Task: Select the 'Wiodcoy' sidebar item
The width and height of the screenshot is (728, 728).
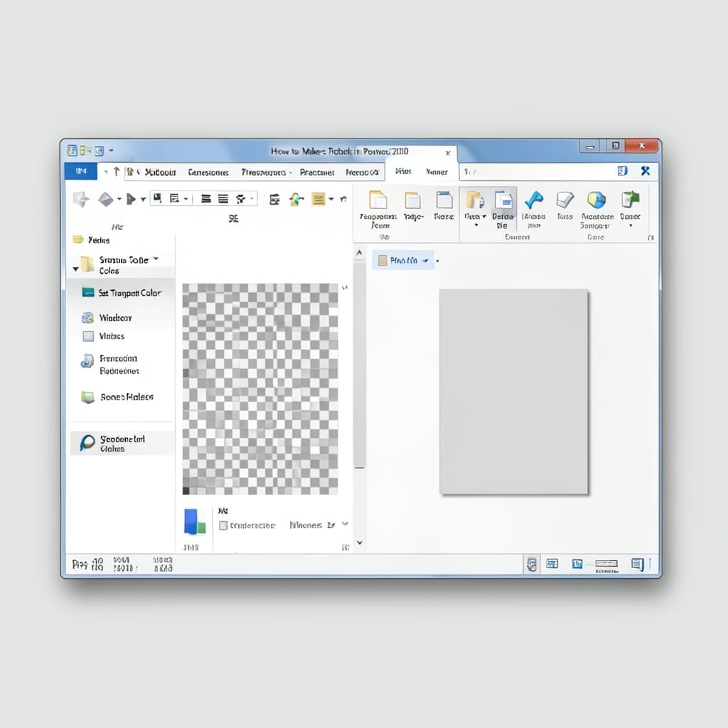Action: point(107,318)
